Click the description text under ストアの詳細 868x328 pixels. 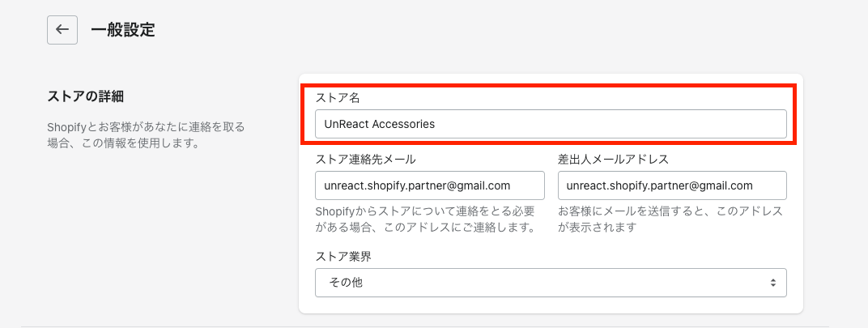pos(146,135)
